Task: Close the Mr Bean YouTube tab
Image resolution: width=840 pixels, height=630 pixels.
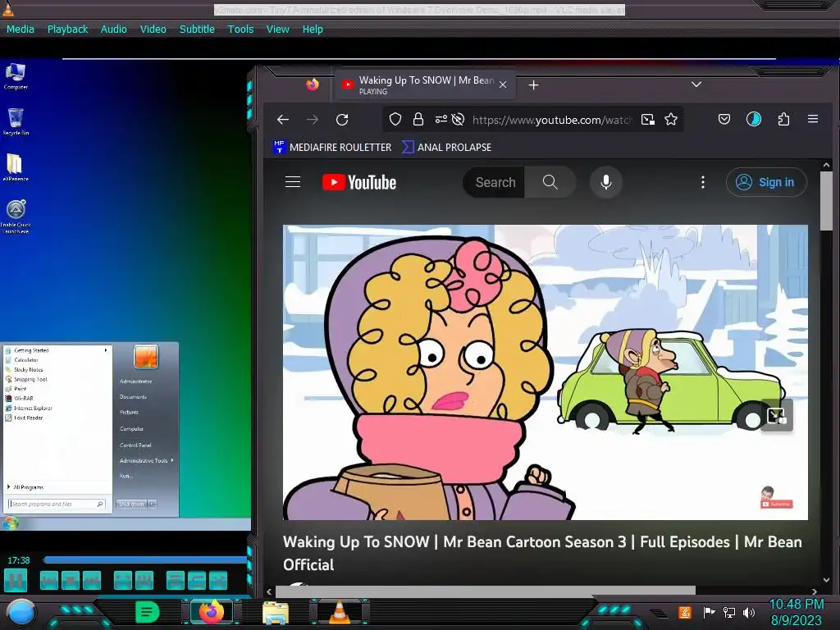Action: (x=503, y=84)
